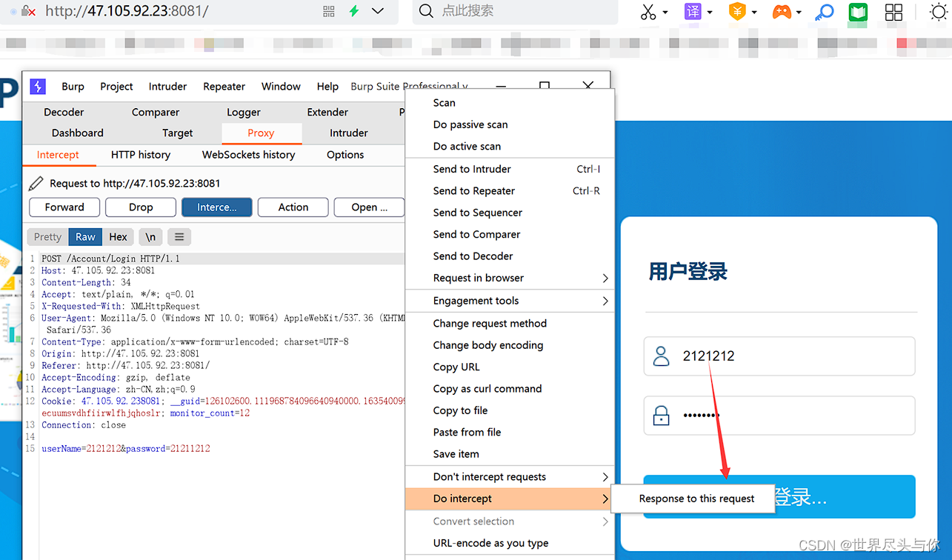Open the proxy Options sub-tab
The height and width of the screenshot is (560, 952).
click(345, 155)
